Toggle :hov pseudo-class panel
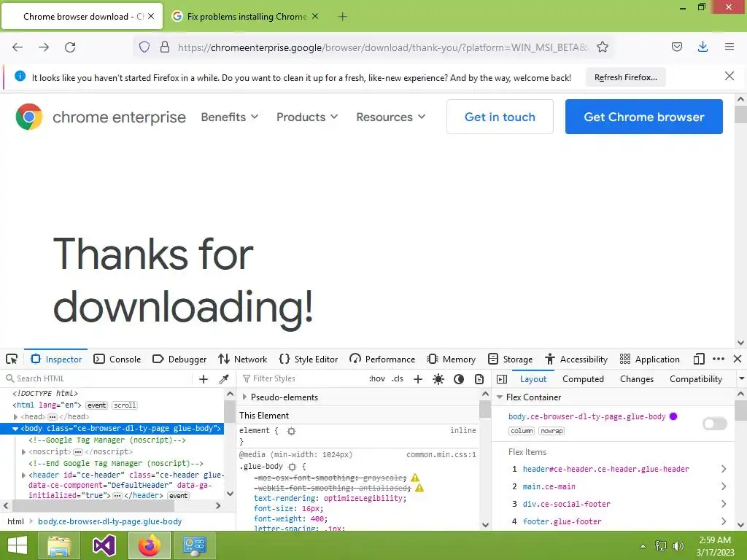Screen dimensions: 747x560 [x=377, y=379]
